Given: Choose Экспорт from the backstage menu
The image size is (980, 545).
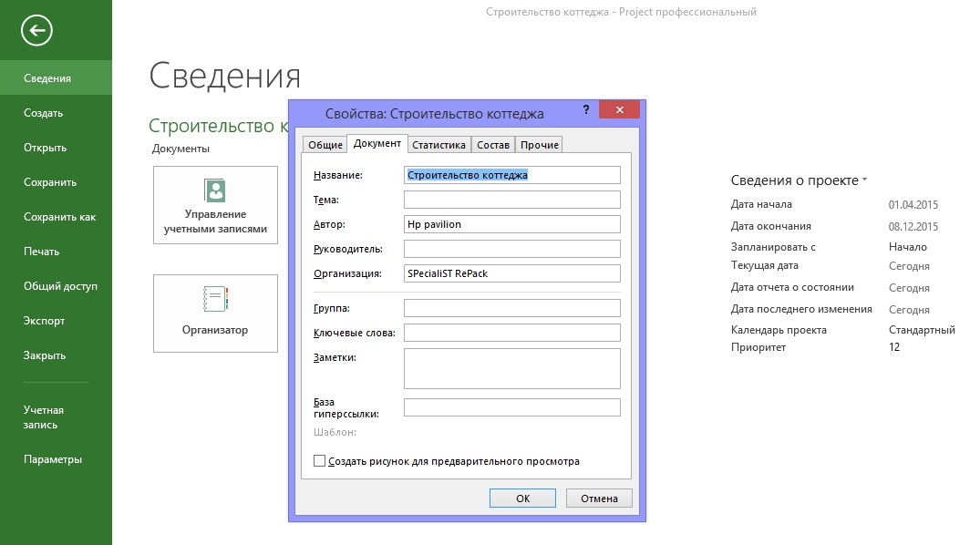Looking at the screenshot, I should click(45, 321).
